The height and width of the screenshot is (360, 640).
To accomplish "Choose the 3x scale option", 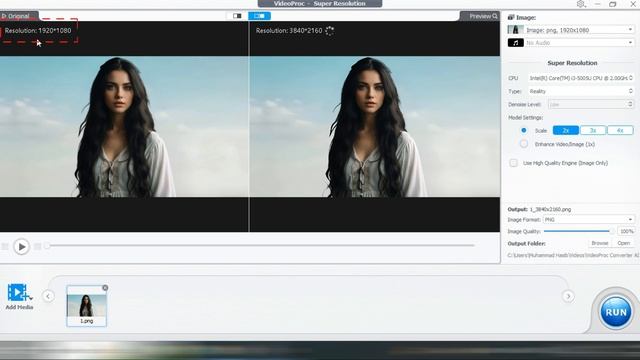I will 593,130.
